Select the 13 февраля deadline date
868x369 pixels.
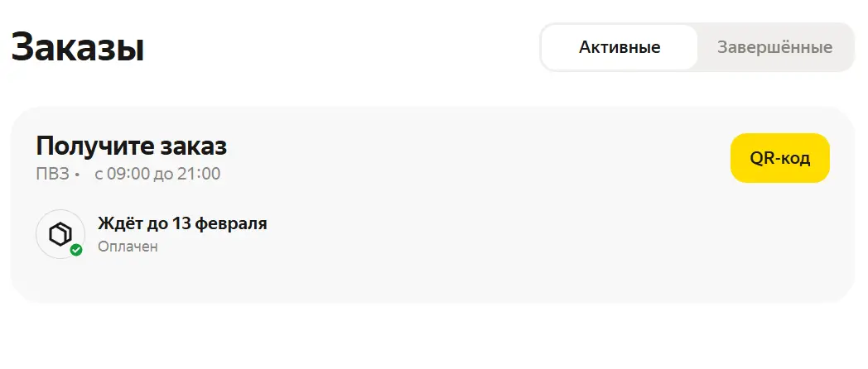pos(219,223)
